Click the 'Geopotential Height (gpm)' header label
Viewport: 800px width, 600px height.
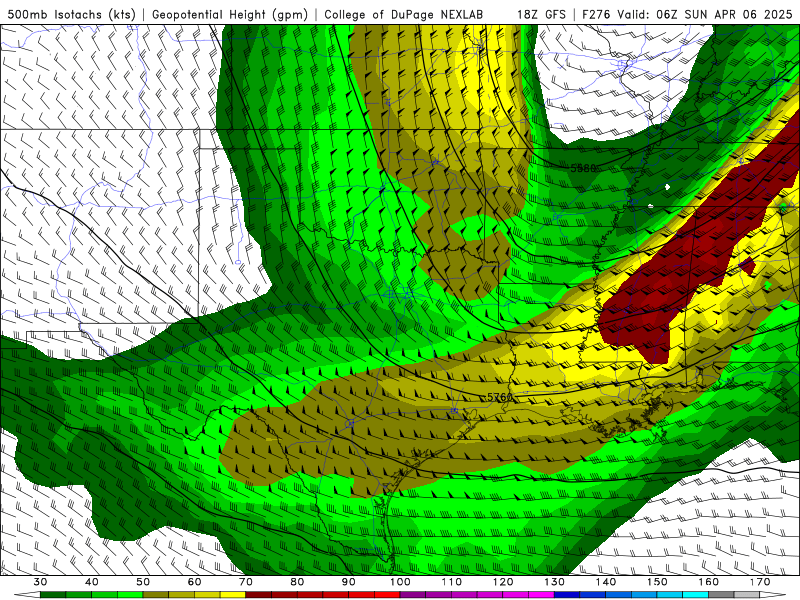click(x=230, y=14)
